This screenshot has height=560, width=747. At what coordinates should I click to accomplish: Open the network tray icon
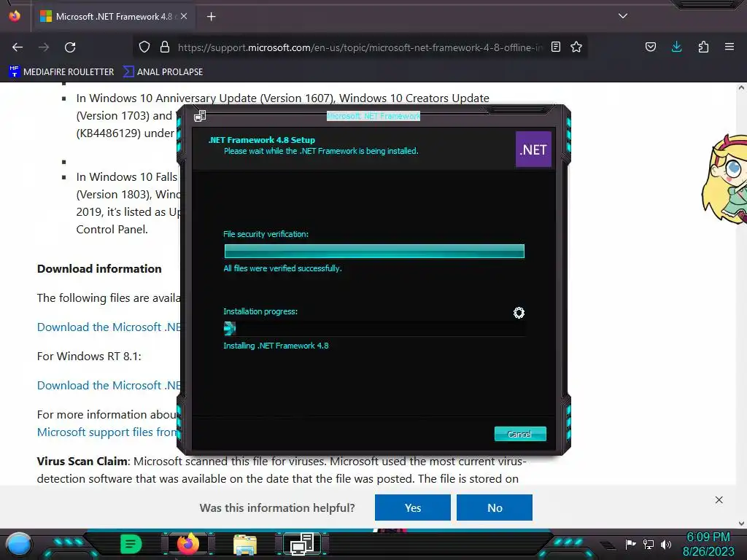pos(649,544)
